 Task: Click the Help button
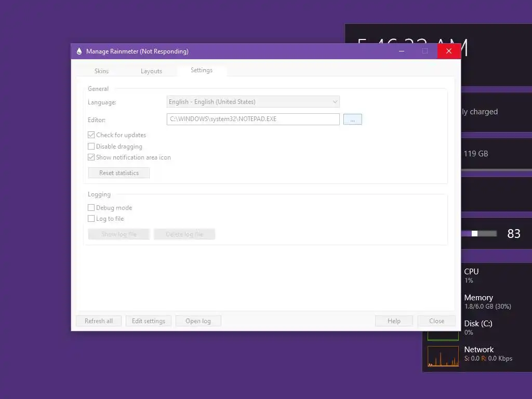394,321
